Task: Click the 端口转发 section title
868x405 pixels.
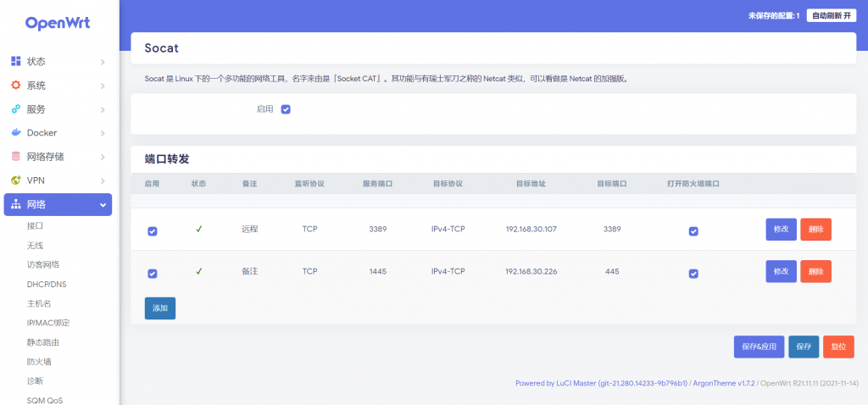Action: coord(167,159)
